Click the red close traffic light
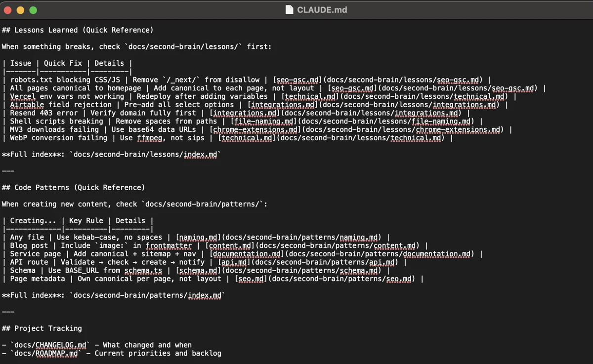 click(8, 9)
